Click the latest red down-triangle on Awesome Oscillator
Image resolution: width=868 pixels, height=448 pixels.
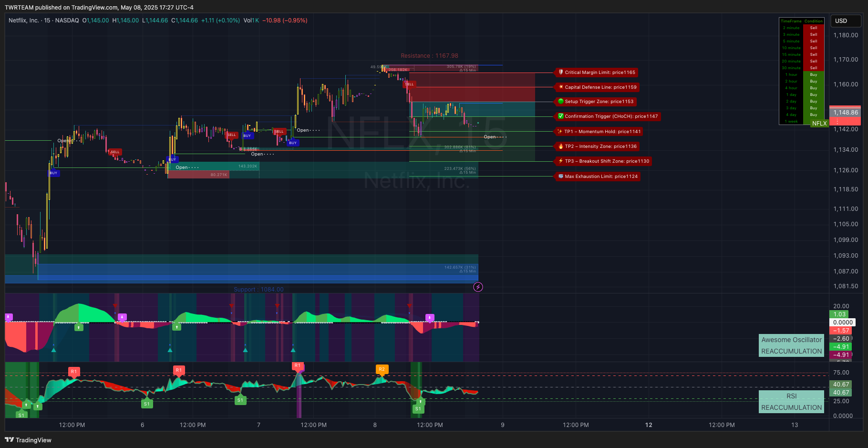tap(410, 306)
